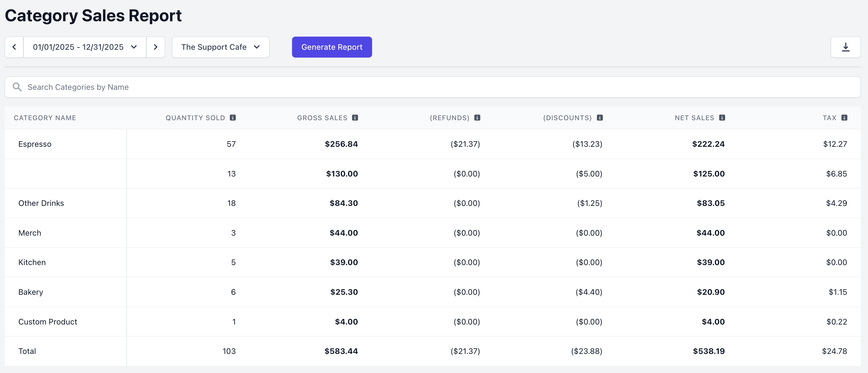Open the date range dropdown
This screenshot has height=373, width=868.
84,47
